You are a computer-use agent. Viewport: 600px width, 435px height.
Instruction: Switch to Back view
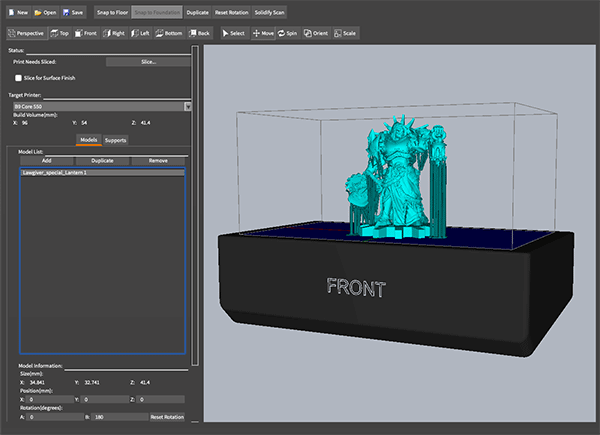pyautogui.click(x=199, y=33)
